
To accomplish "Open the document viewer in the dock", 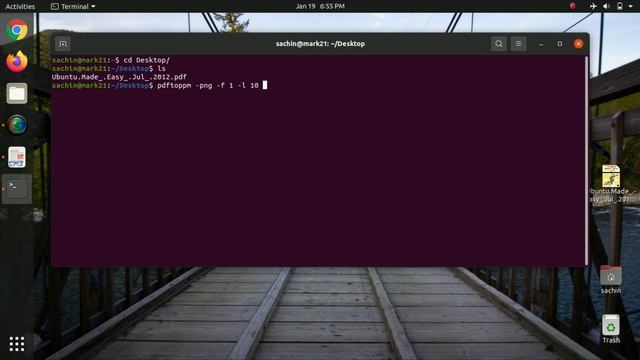I will pyautogui.click(x=17, y=157).
